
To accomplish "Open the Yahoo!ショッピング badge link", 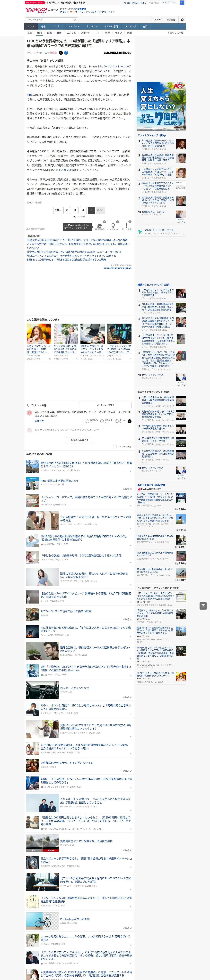I will (35, 3).
